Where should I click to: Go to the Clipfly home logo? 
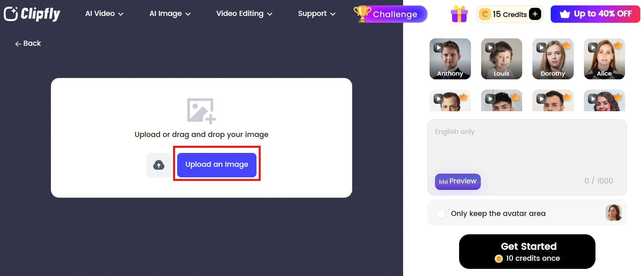point(32,14)
